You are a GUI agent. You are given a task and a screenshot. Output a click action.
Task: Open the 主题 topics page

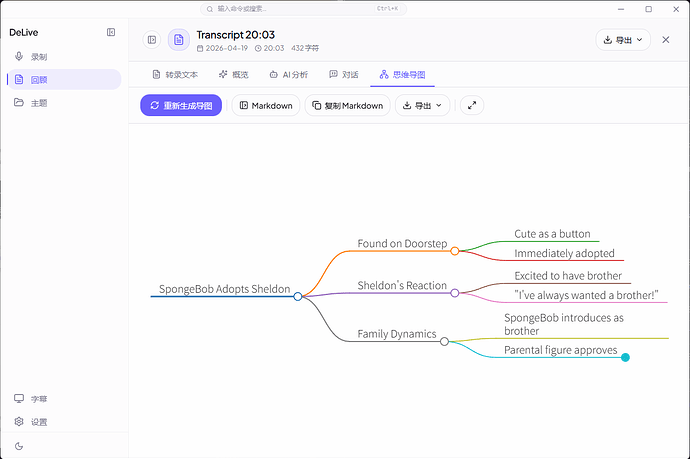64,103
